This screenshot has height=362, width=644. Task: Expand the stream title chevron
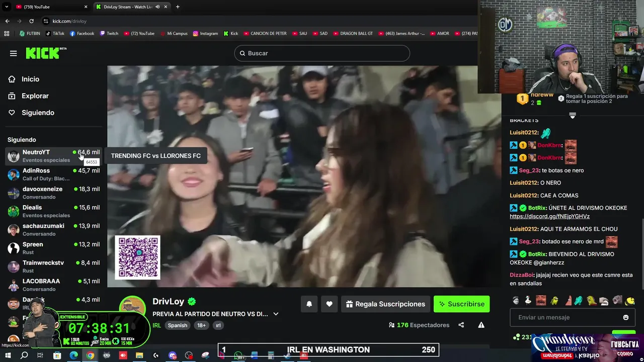pyautogui.click(x=276, y=314)
